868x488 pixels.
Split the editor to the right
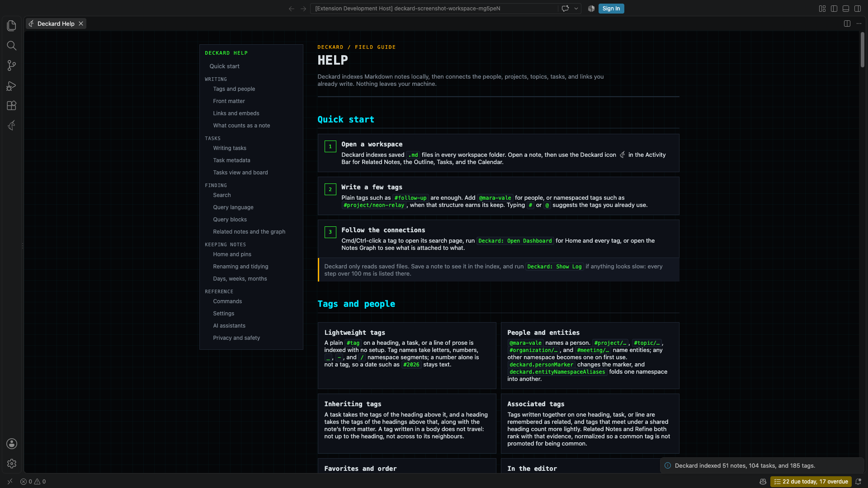847,23
